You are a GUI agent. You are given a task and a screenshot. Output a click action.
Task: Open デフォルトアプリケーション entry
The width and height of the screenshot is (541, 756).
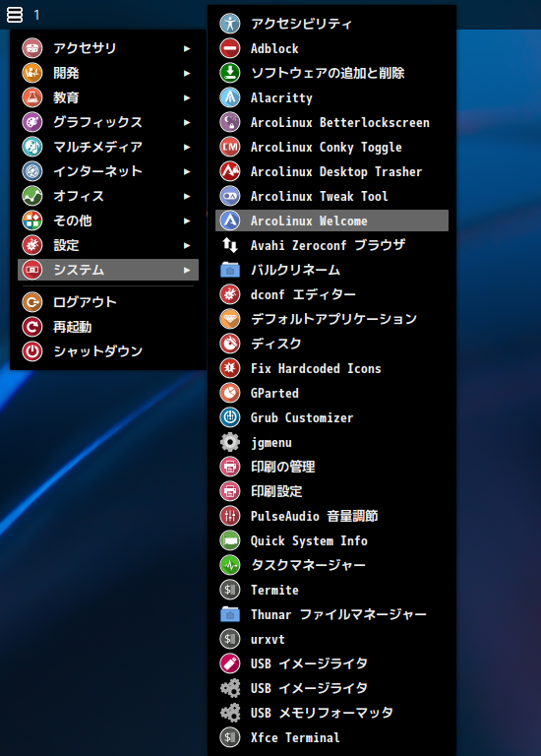tap(331, 319)
